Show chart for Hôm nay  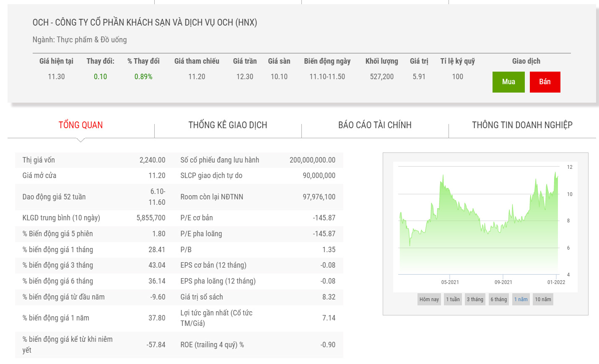pos(429,299)
